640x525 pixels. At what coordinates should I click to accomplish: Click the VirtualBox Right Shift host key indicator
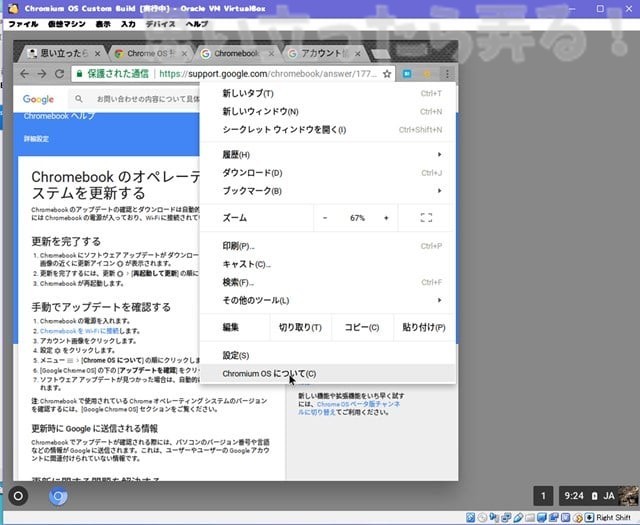coord(613,518)
